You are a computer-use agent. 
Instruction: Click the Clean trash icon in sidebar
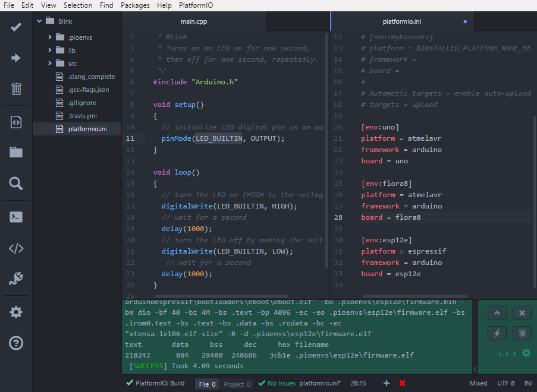coord(16,88)
